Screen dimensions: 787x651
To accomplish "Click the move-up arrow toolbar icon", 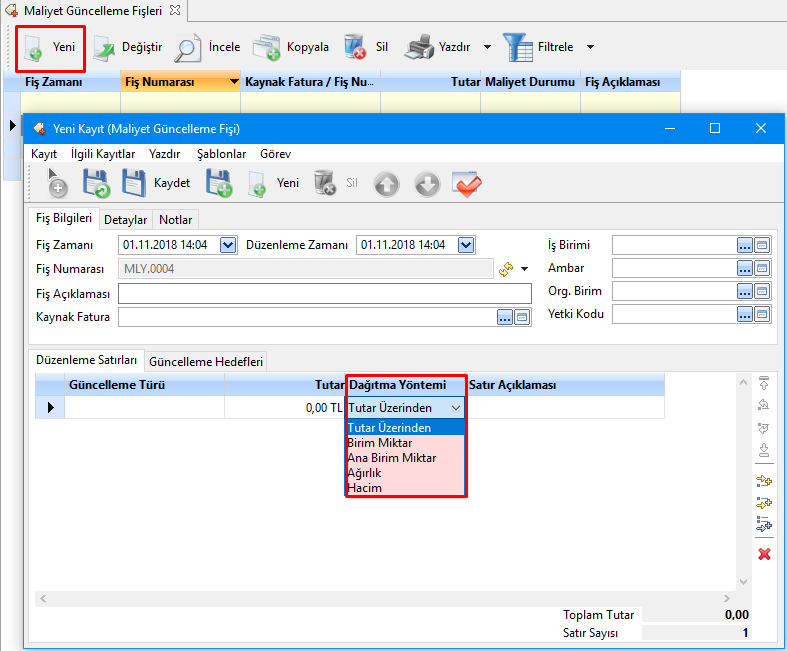I will (x=387, y=184).
